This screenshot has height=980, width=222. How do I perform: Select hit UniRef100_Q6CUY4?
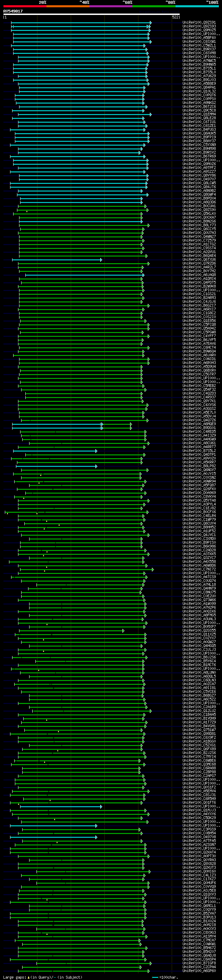tap(199, 524)
